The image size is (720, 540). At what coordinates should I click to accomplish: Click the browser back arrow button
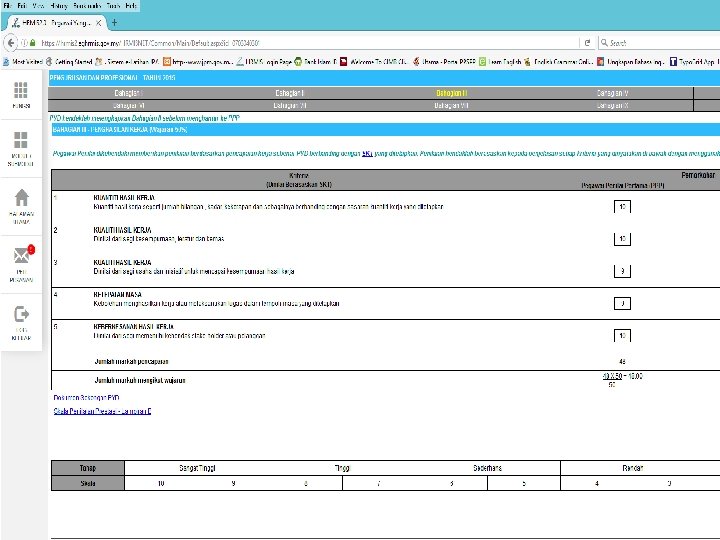(x=11, y=43)
